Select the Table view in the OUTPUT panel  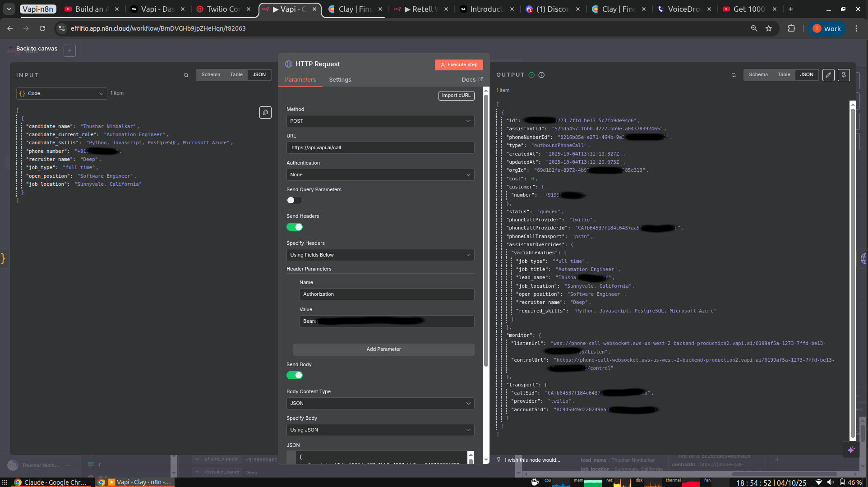coord(784,75)
